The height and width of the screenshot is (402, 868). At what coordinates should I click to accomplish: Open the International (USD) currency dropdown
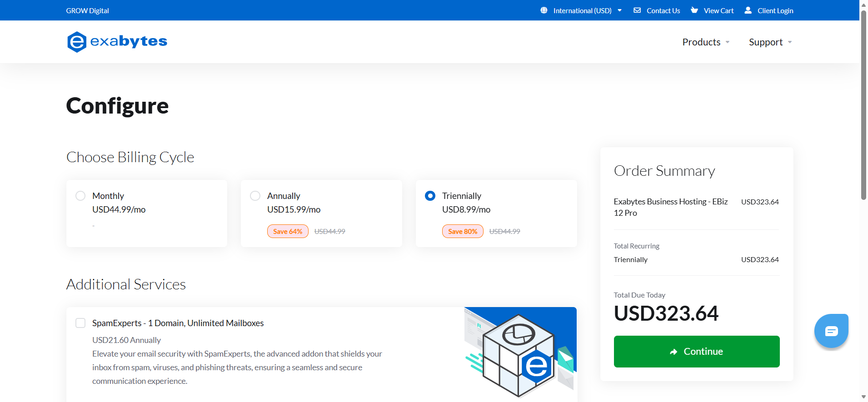click(x=582, y=10)
